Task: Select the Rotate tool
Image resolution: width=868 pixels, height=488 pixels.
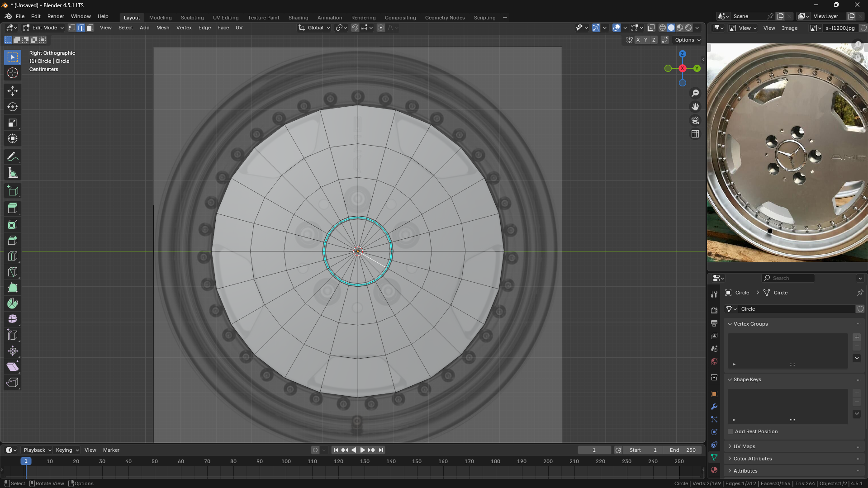Action: [13, 107]
